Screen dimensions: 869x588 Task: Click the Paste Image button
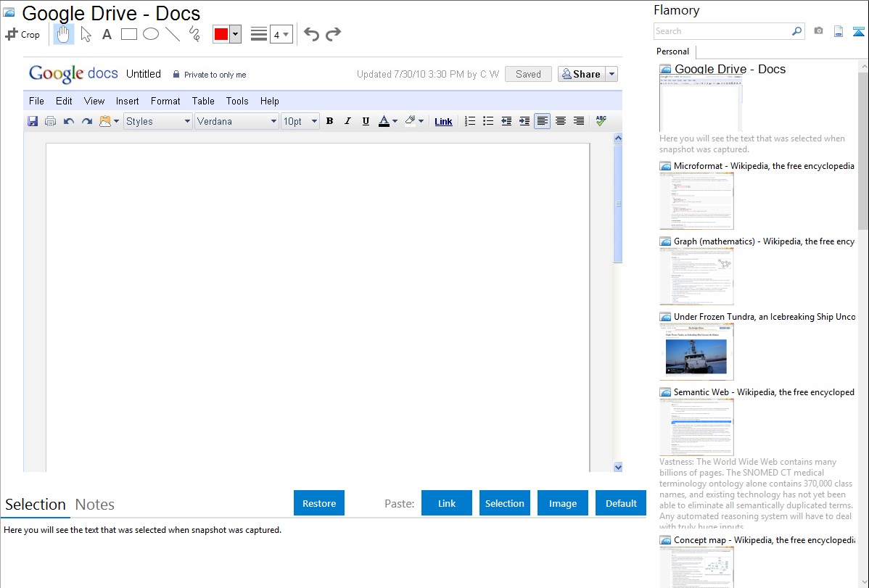[x=562, y=503]
